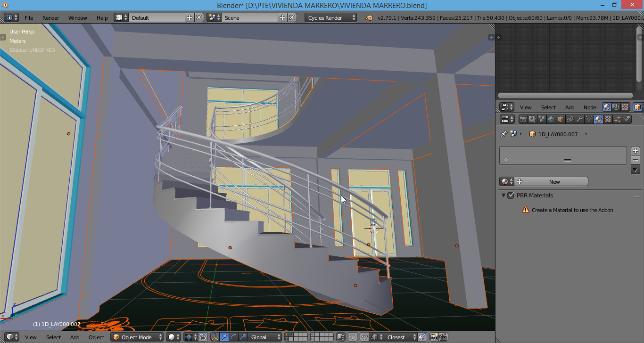Viewport: 644px width, 343px height.
Task: Open the 3D View editor type selector
Action: coord(12,337)
